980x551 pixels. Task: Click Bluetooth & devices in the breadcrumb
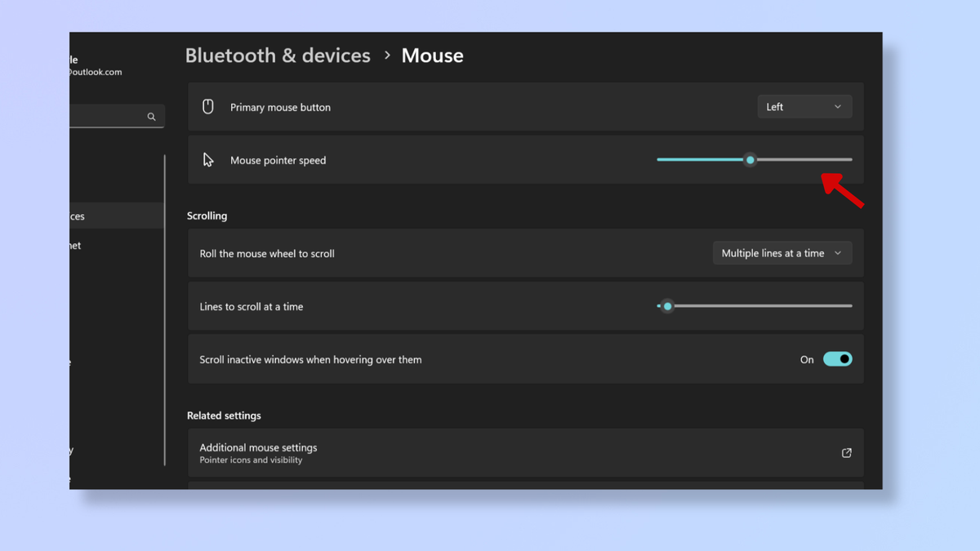(278, 56)
